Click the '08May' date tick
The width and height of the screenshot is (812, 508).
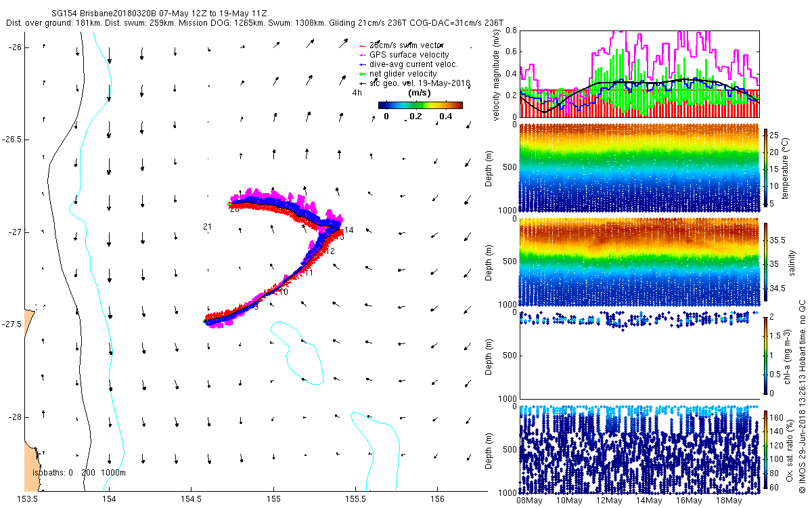pyautogui.click(x=529, y=501)
